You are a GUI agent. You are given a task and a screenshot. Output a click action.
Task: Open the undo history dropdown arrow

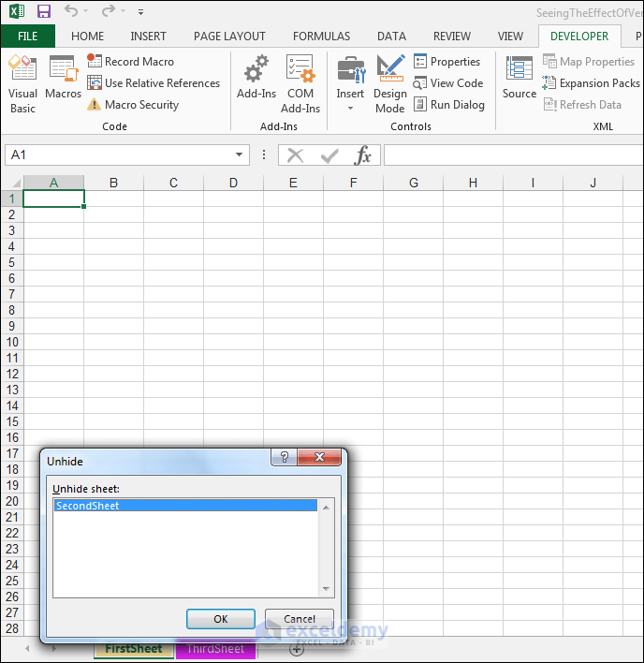click(86, 11)
